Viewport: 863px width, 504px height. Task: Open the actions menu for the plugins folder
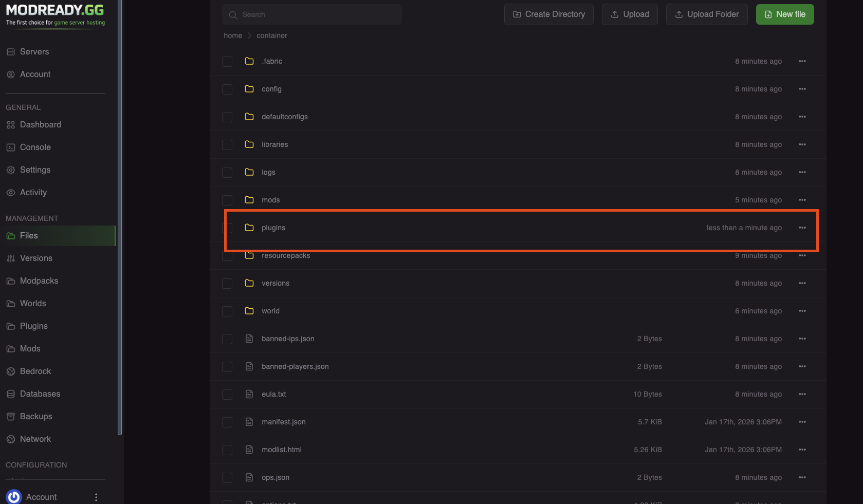click(x=802, y=228)
